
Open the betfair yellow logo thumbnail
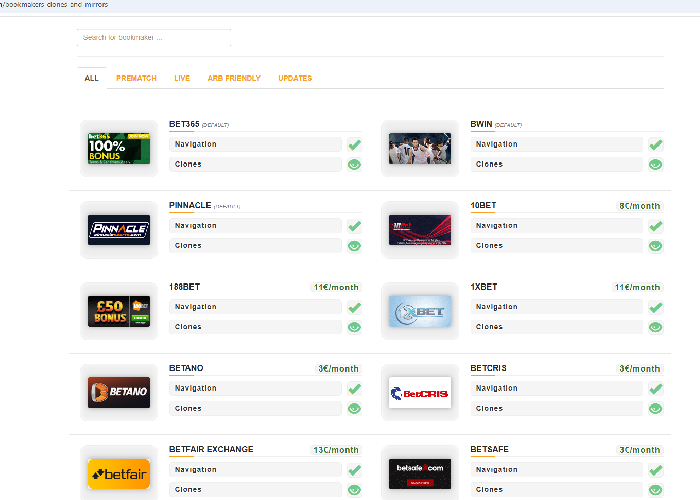point(119,474)
